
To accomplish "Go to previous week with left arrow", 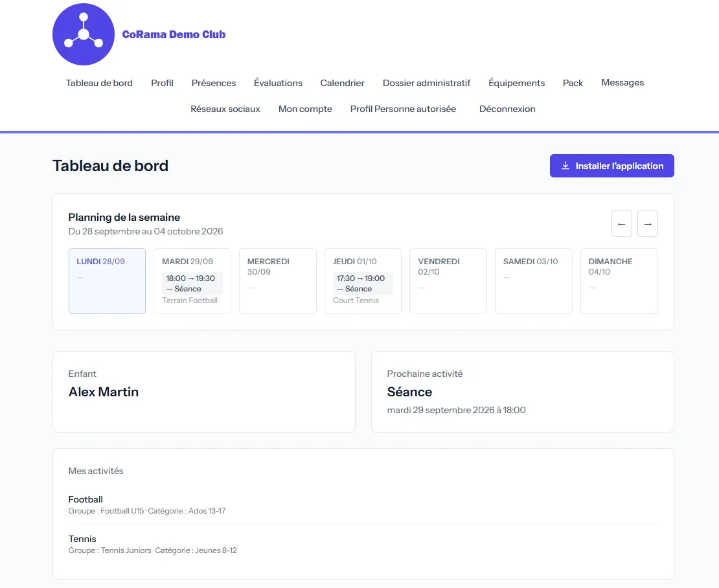I will (621, 223).
